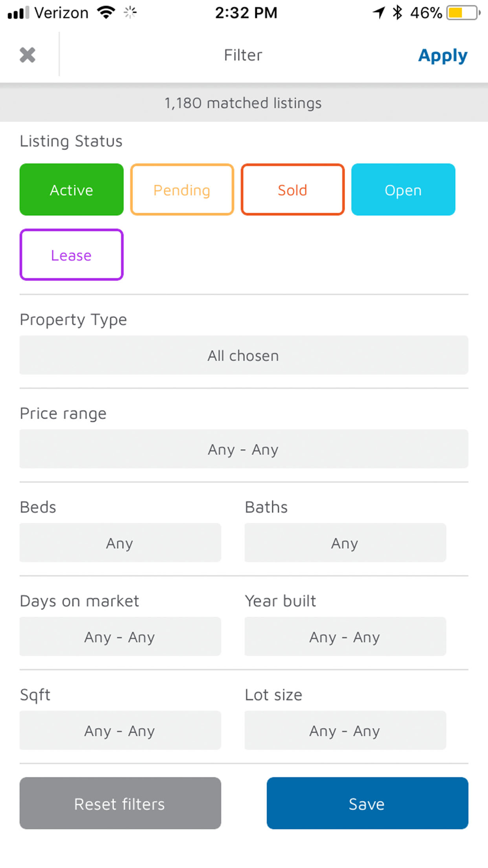Tap the battery indicator icon
Image resolution: width=488 pixels, height=868 pixels.
pos(462,13)
